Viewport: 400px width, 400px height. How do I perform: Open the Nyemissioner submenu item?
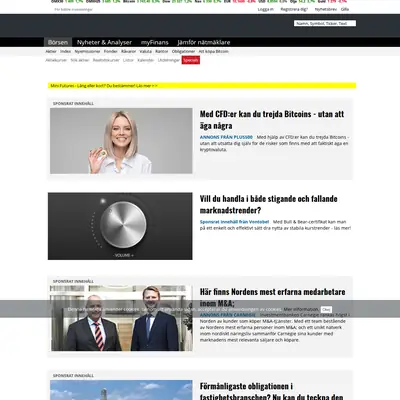point(87,51)
